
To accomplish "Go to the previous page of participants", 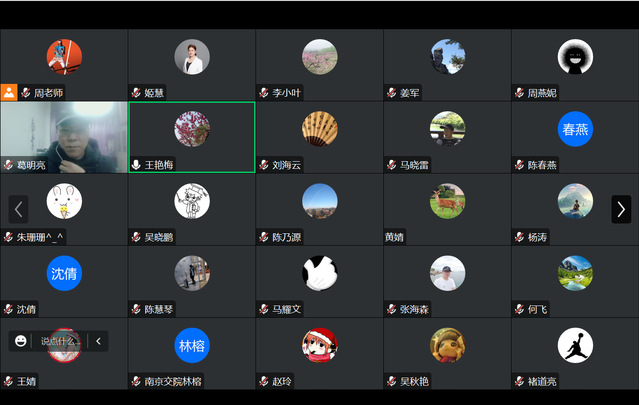I will [x=19, y=209].
